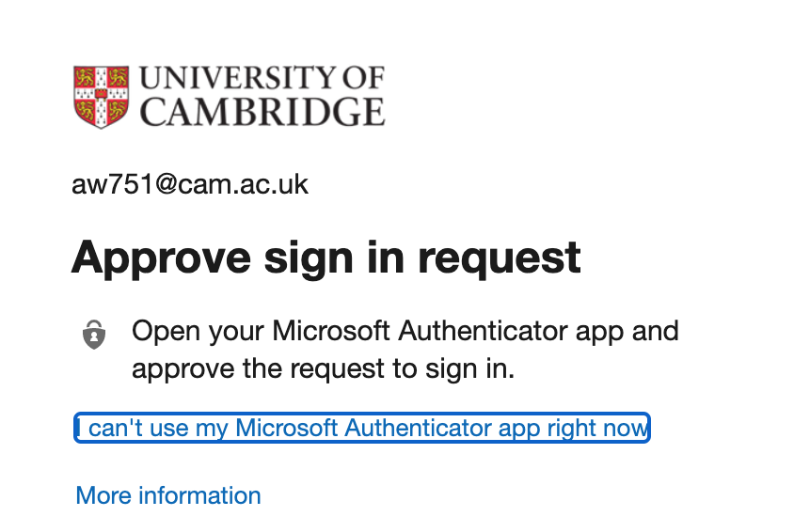
Task: Click the top-left lion quadrant of the crest
Action: coord(85,77)
